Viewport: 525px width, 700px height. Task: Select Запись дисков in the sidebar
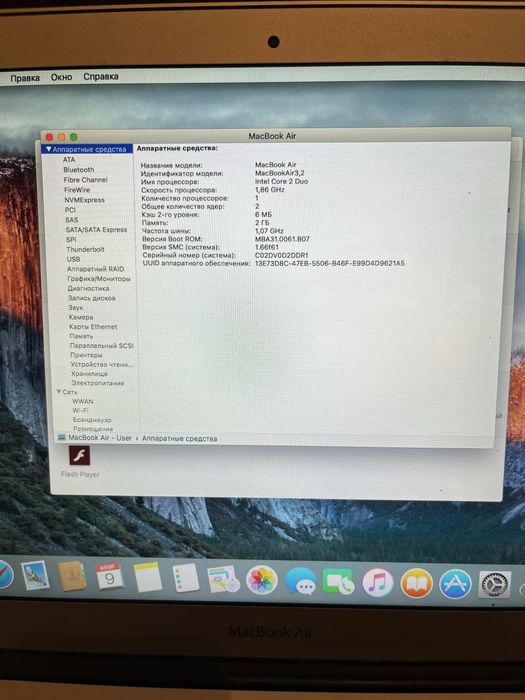[92, 298]
